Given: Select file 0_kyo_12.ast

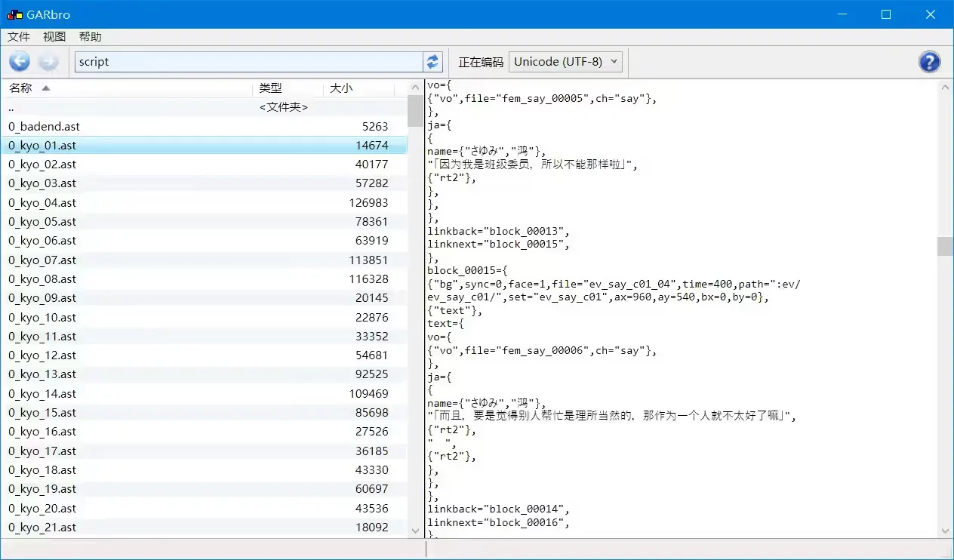Looking at the screenshot, I should [x=204, y=355].
